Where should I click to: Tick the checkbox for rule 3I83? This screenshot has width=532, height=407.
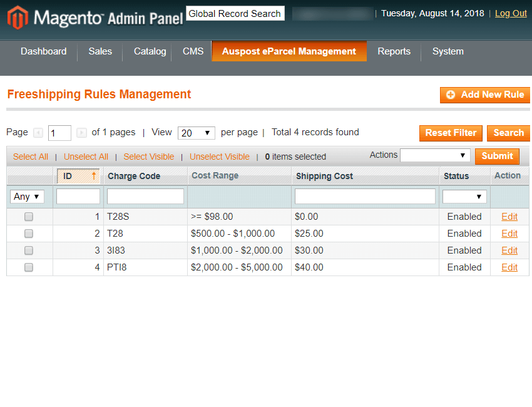[x=29, y=250]
